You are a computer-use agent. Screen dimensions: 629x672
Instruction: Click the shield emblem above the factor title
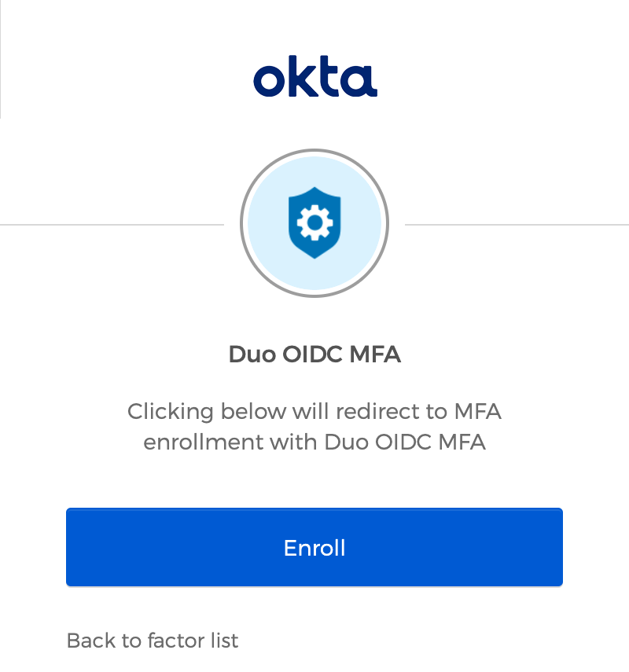(x=314, y=223)
